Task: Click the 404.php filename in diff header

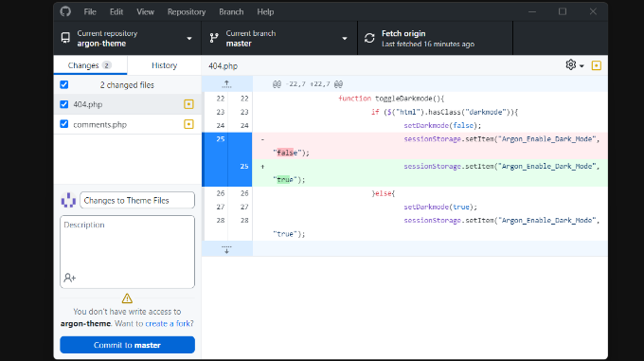Action: [223, 65]
